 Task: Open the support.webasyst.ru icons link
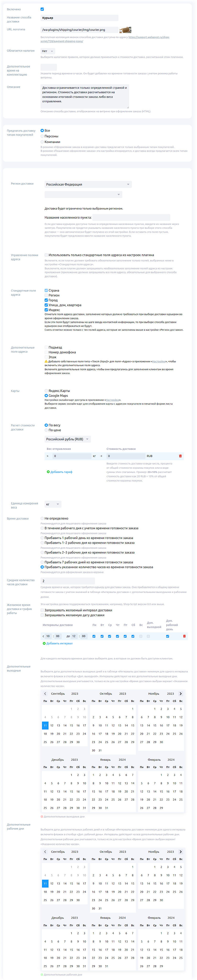point(149,37)
